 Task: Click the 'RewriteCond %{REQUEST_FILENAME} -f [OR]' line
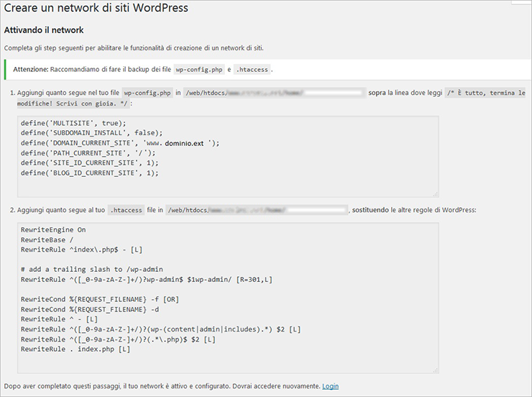100,299
